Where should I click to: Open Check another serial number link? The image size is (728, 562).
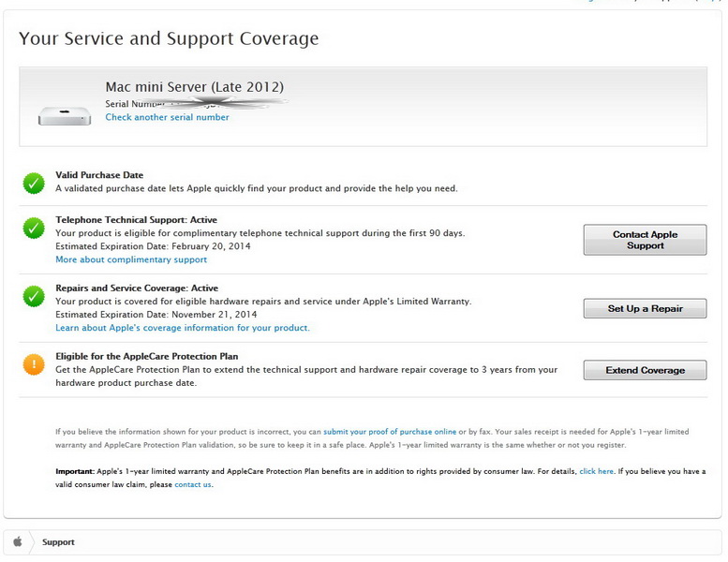pyautogui.click(x=167, y=117)
